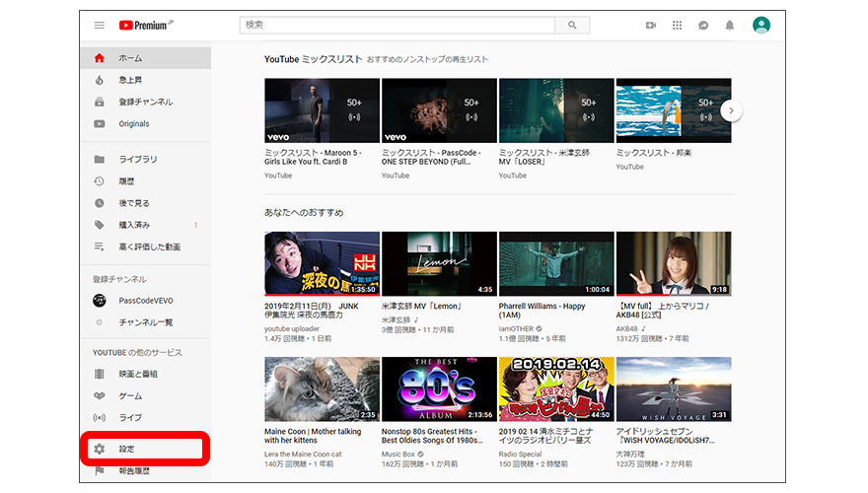The width and height of the screenshot is (868, 493).
Task: Click the ゲーム sidebar label
Action: click(130, 395)
